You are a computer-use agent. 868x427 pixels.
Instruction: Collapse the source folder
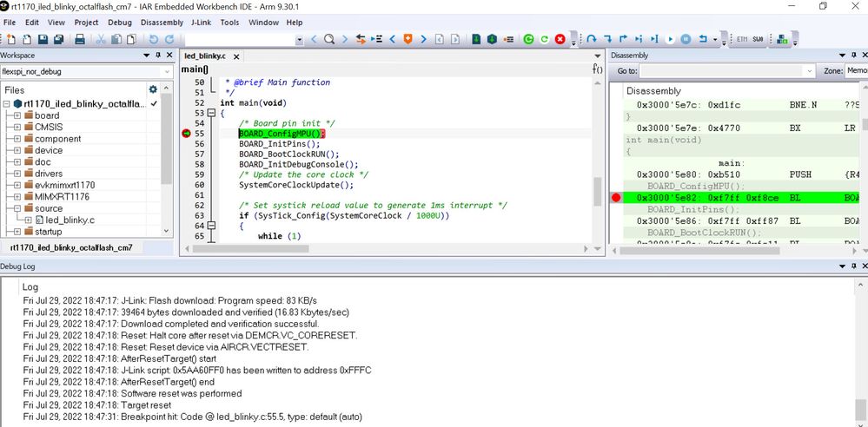point(17,208)
